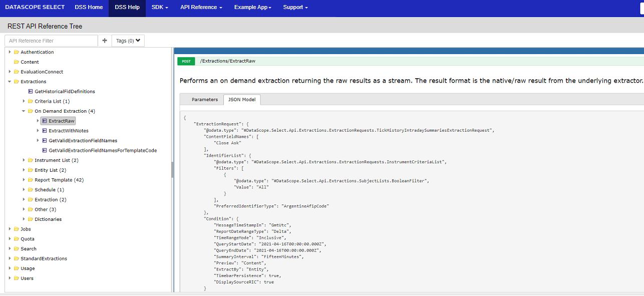
Task: Click the Search folder icon
Action: point(16,249)
